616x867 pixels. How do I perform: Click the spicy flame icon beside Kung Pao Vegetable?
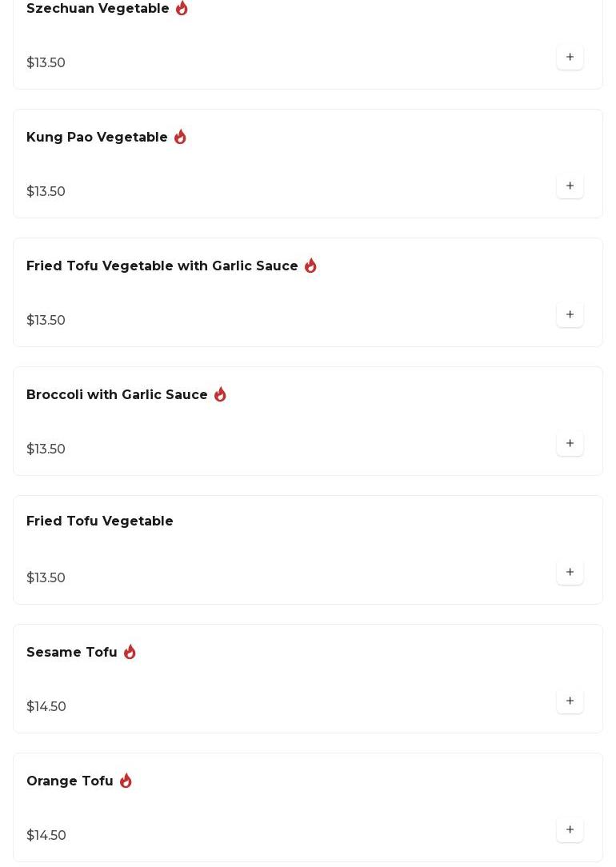tap(180, 137)
